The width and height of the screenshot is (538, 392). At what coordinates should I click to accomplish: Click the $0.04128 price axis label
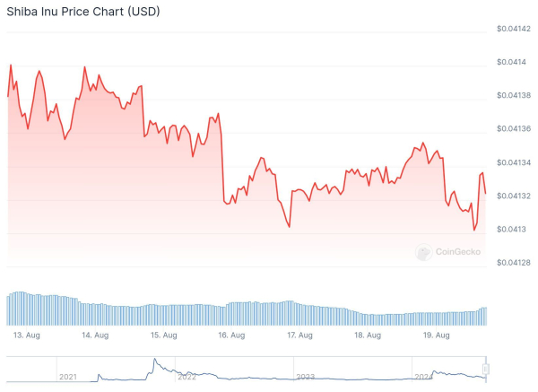pyautogui.click(x=514, y=262)
